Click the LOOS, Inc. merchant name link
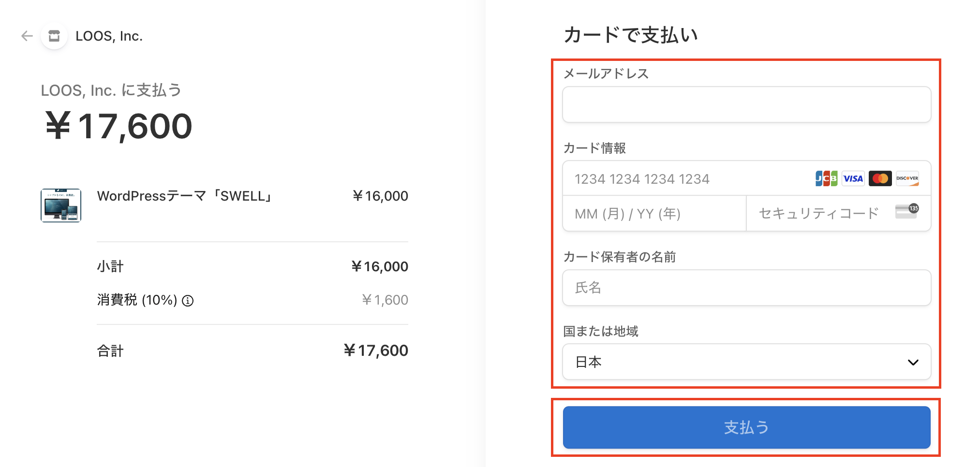The height and width of the screenshot is (467, 980). (x=109, y=36)
